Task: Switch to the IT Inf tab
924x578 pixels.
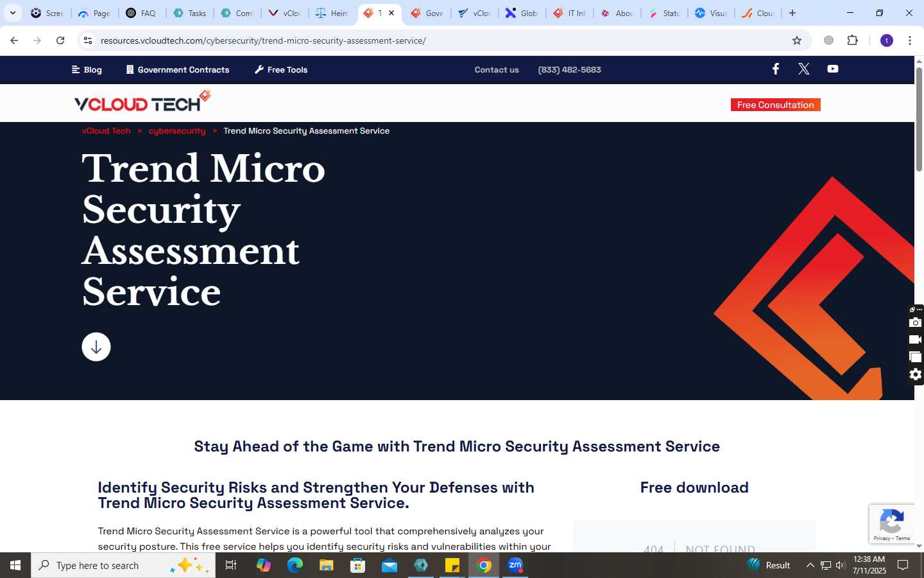Action: coord(570,13)
